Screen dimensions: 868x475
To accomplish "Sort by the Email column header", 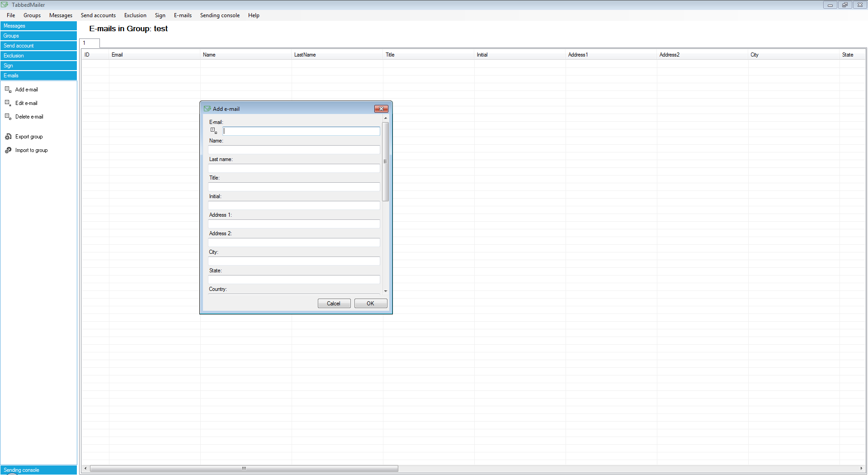I will click(x=155, y=55).
